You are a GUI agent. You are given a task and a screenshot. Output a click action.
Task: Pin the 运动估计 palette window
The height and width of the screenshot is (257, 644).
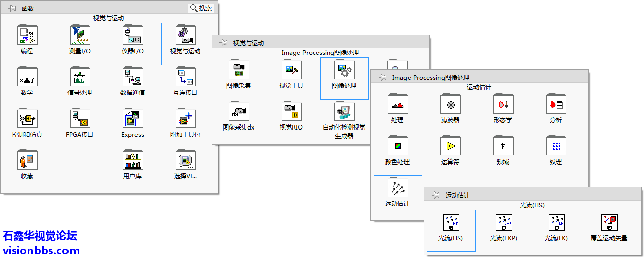coord(435,195)
